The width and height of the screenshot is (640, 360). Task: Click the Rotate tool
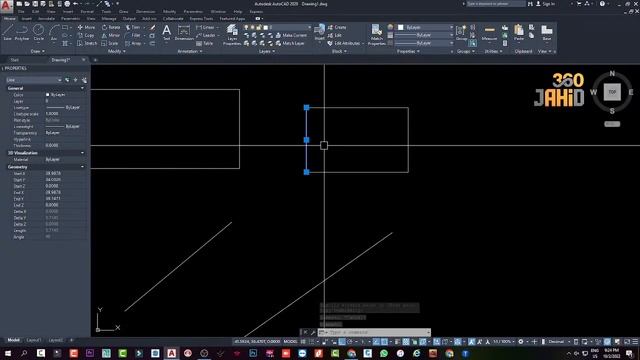click(x=111, y=27)
